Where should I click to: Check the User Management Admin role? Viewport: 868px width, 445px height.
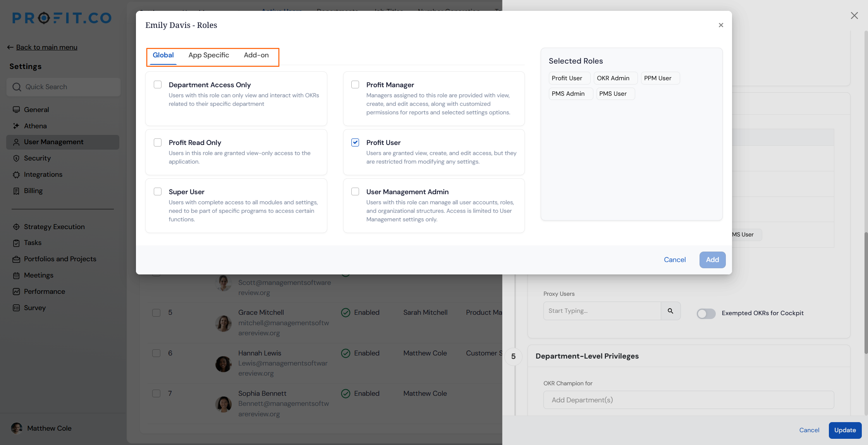(x=355, y=191)
